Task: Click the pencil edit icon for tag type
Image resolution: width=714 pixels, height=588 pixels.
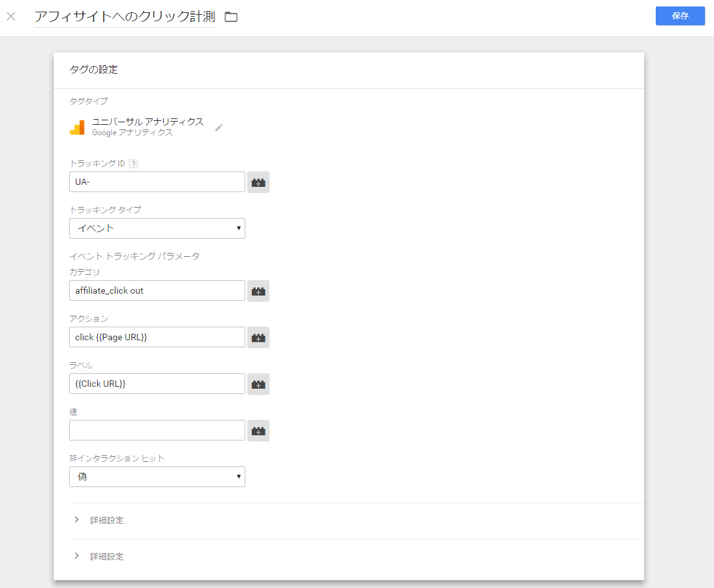Action: [x=219, y=127]
